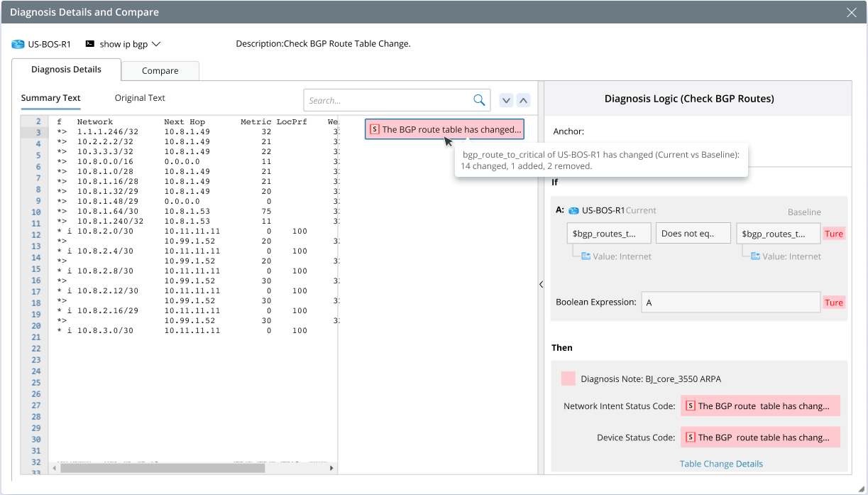
Task: Click the Boolean Expression input field
Action: [731, 303]
